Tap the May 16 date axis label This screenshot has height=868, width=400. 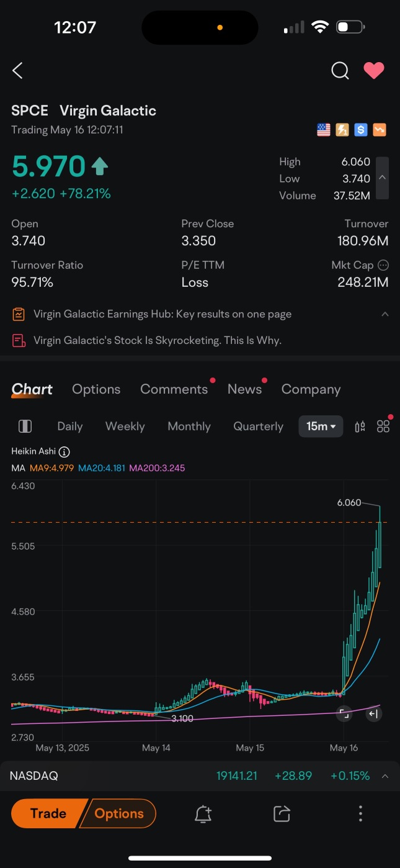tap(344, 748)
